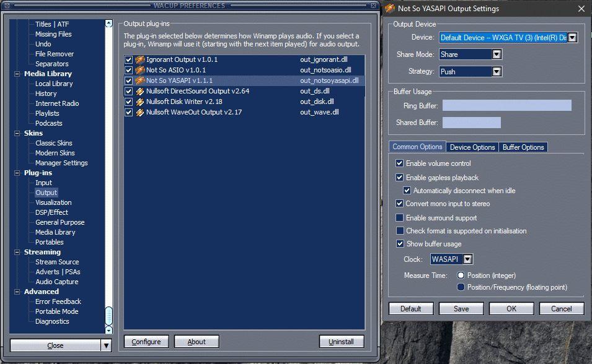Select the Classic Skins page
Image resolution: width=592 pixels, height=364 pixels.
[53, 143]
